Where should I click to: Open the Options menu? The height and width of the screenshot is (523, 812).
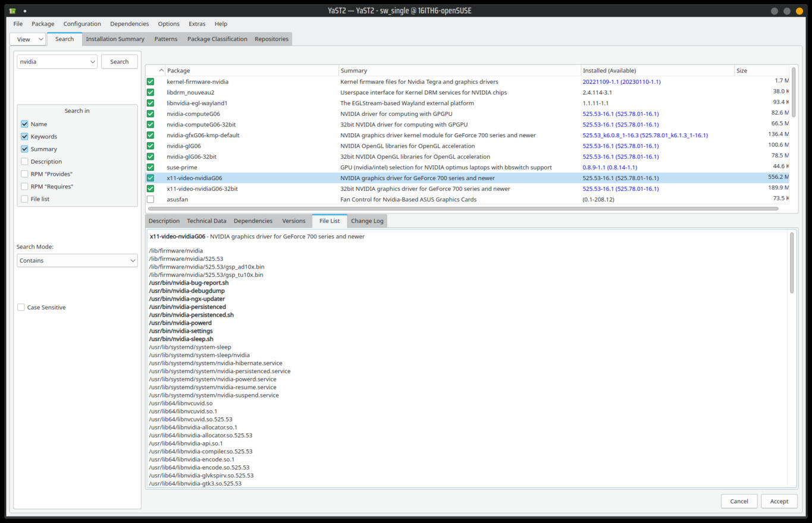click(x=169, y=24)
